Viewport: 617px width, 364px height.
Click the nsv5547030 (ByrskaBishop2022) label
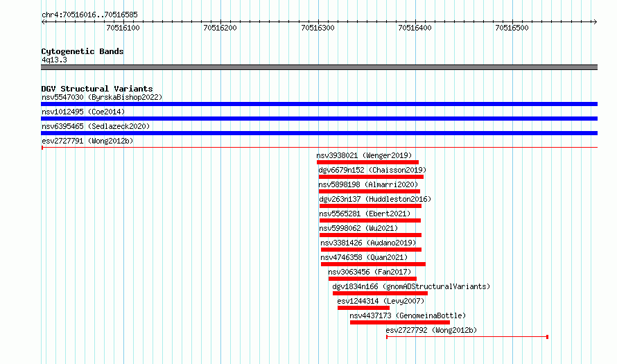coord(102,97)
